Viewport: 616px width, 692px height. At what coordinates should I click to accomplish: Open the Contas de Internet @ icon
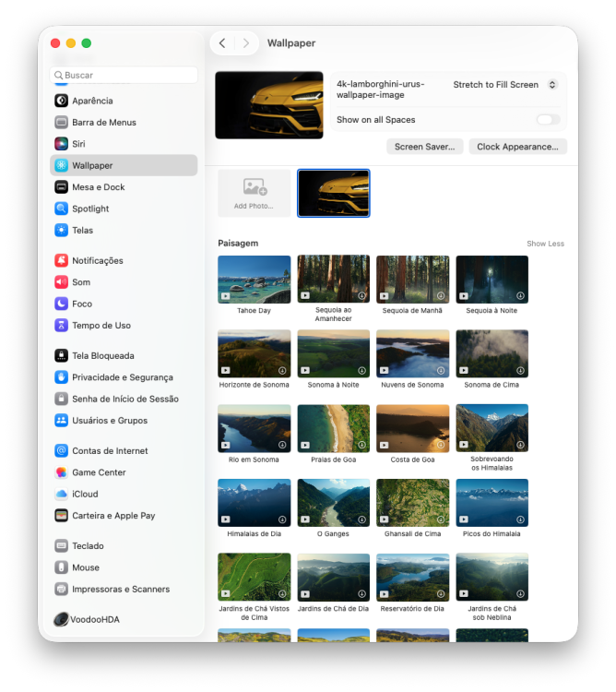(61, 450)
